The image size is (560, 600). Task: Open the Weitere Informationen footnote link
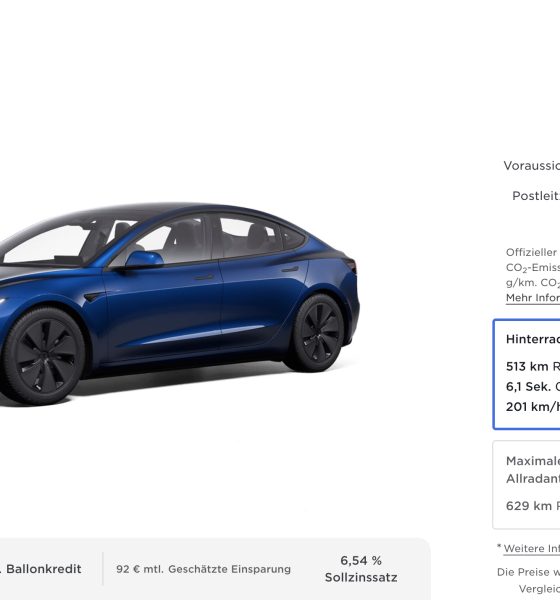click(532, 548)
